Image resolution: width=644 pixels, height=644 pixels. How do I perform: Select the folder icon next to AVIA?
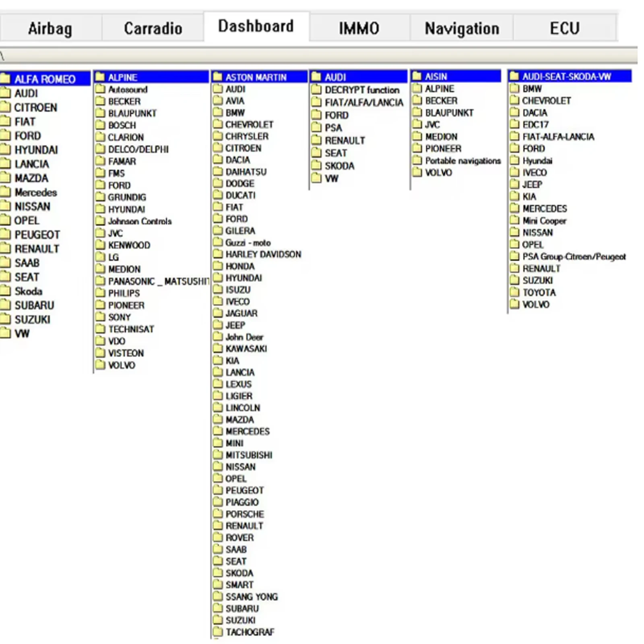[x=218, y=101]
